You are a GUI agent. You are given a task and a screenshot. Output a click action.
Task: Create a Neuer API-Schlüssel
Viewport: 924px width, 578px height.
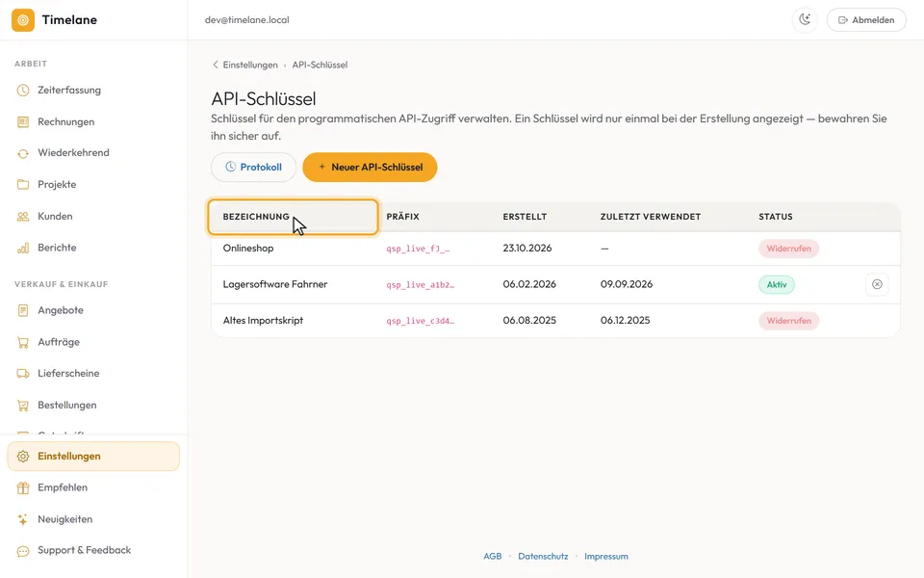pyautogui.click(x=370, y=168)
